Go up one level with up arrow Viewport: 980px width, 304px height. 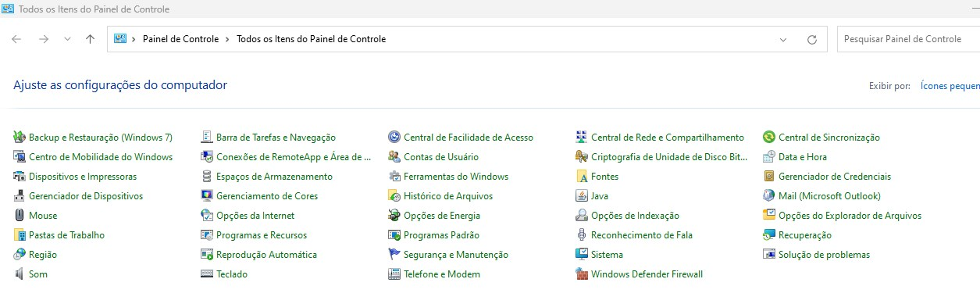click(x=90, y=39)
